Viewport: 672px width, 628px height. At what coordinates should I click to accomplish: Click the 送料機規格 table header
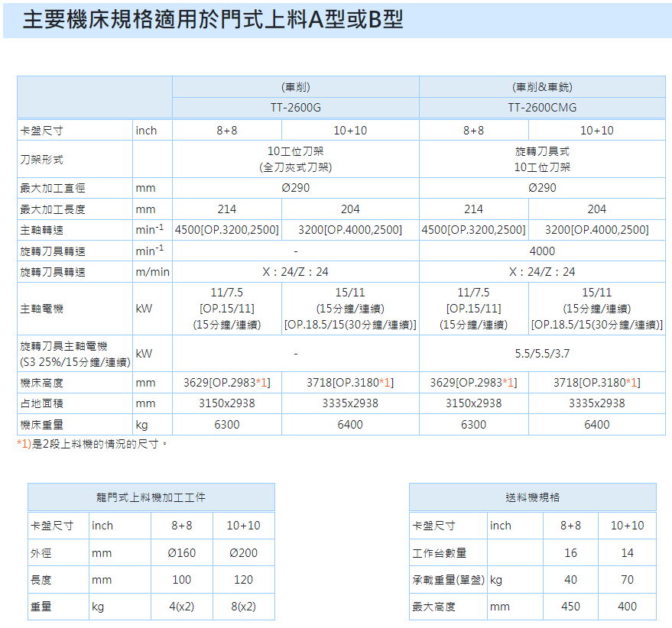pyautogui.click(x=533, y=497)
